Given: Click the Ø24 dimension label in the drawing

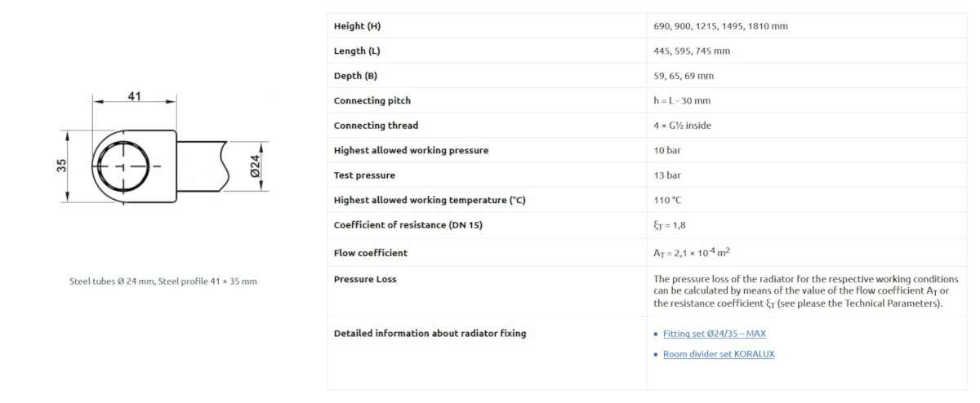Looking at the screenshot, I should (x=255, y=166).
